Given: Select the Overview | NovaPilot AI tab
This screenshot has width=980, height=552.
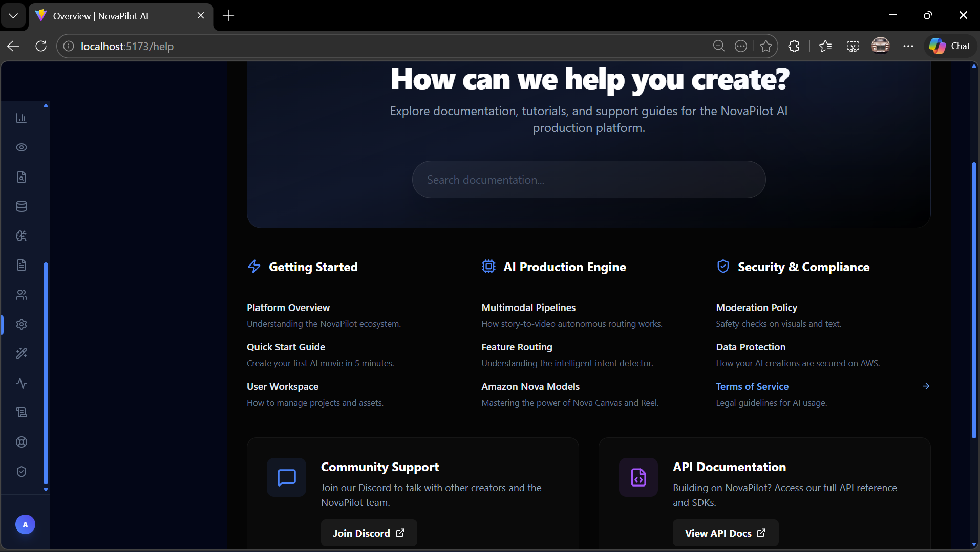Looking at the screenshot, I should (120, 16).
